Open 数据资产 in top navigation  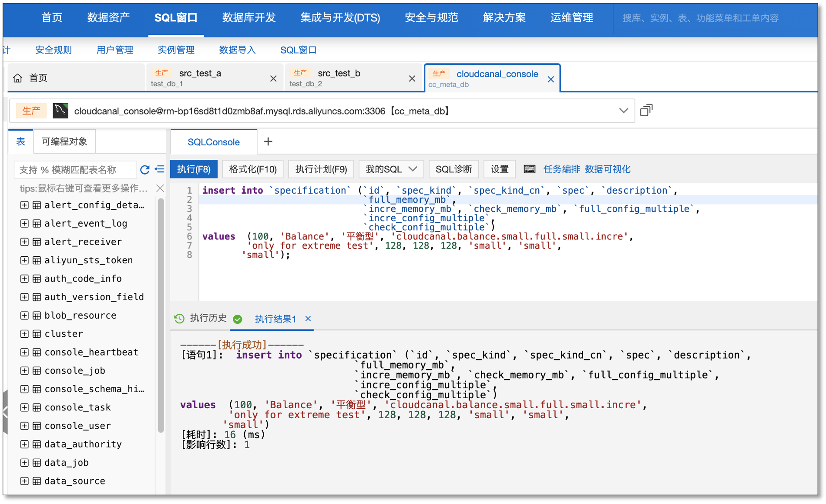tap(108, 17)
